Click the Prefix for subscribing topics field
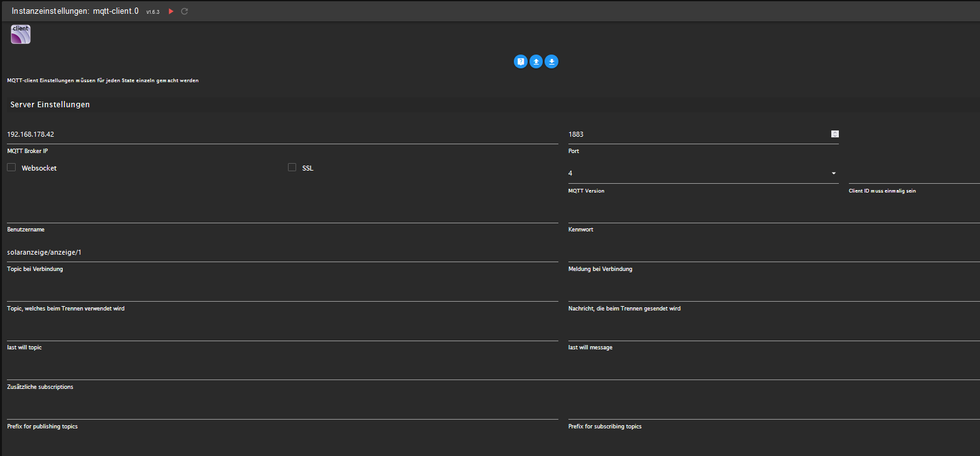 click(x=774, y=410)
